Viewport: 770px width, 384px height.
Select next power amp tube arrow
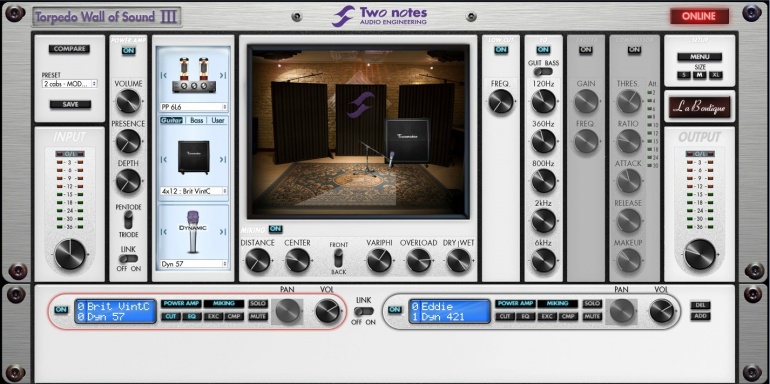coord(223,75)
